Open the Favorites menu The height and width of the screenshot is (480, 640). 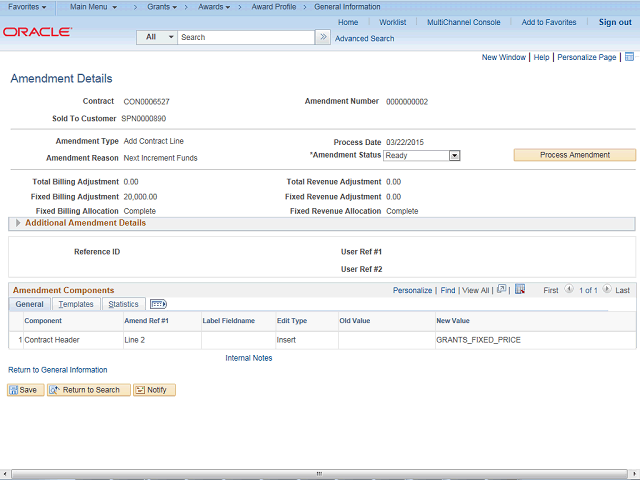click(27, 7)
